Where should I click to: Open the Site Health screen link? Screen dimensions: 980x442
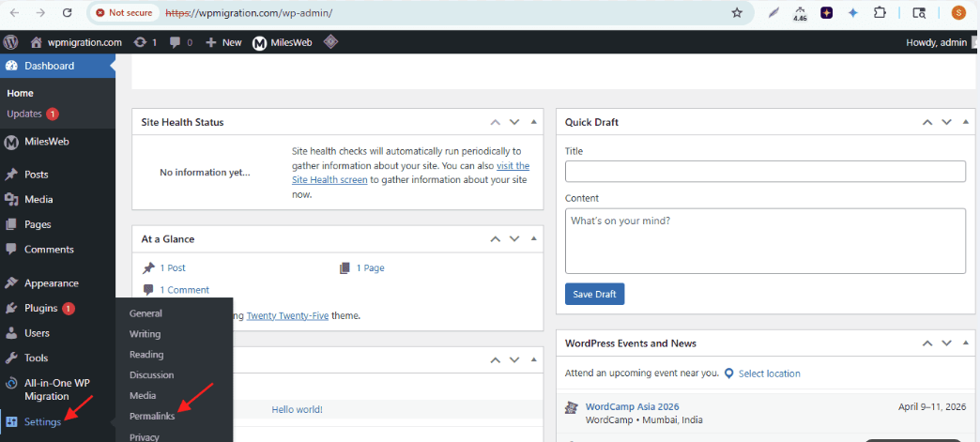[329, 179]
